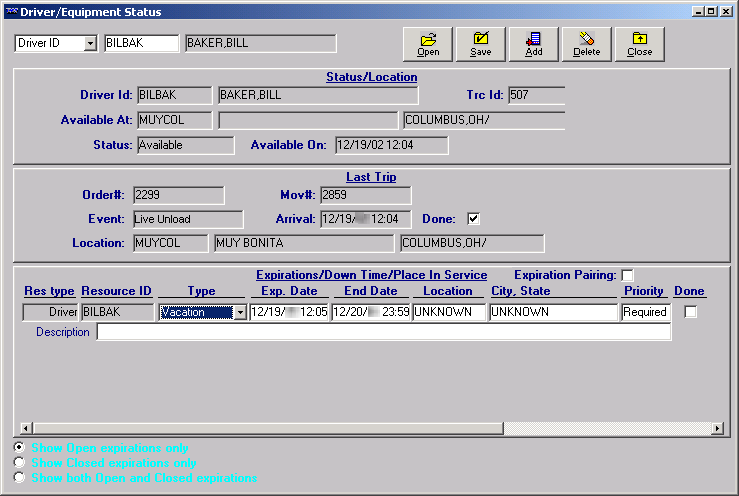Viewport: 739px width, 496px height.
Task: Select Show Closed expirations only
Action: 19,463
